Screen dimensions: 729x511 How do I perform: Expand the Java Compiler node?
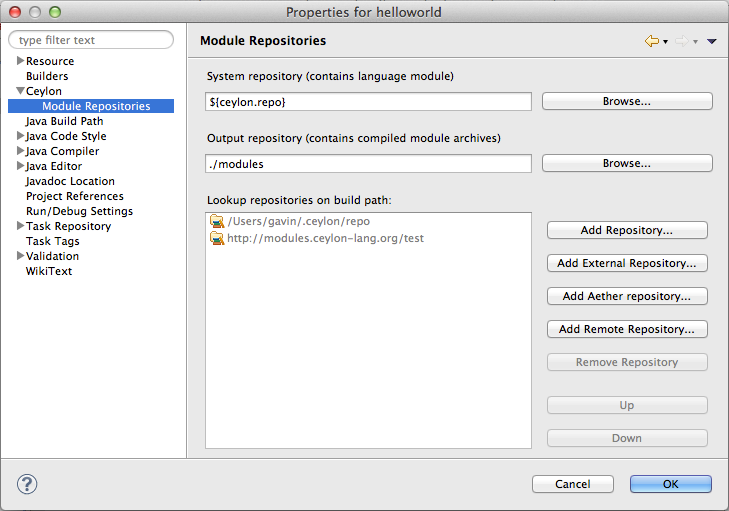click(x=20, y=151)
